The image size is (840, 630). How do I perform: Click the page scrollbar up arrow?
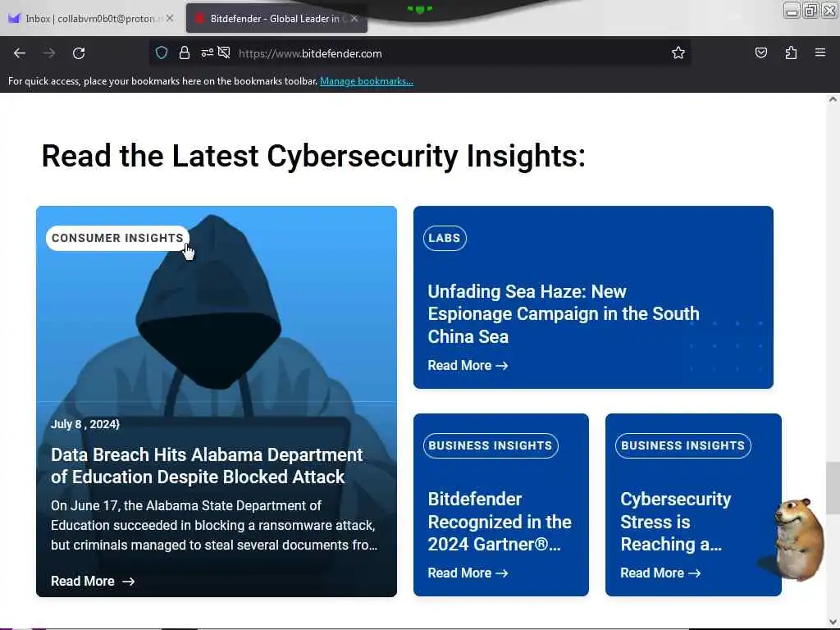click(x=833, y=99)
